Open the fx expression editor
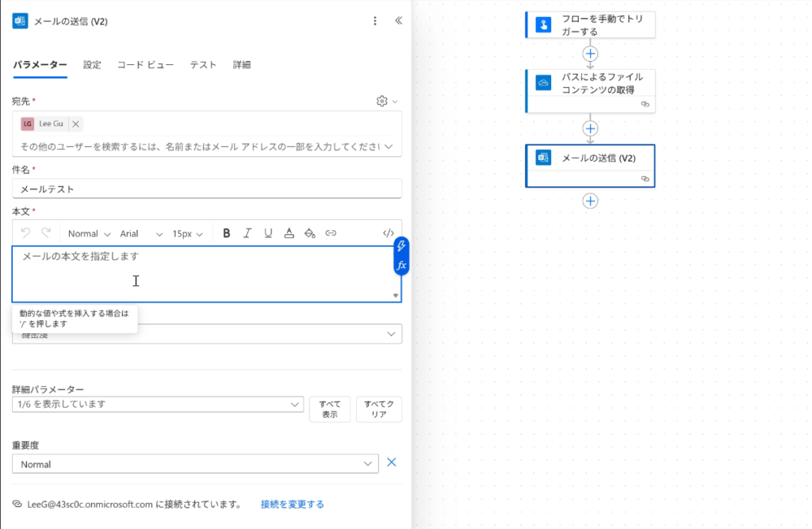 401,266
